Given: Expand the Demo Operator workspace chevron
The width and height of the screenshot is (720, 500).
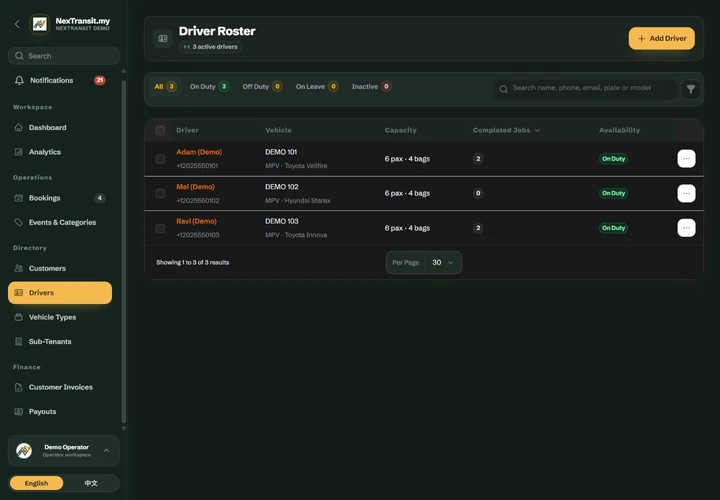Looking at the screenshot, I should tap(107, 450).
